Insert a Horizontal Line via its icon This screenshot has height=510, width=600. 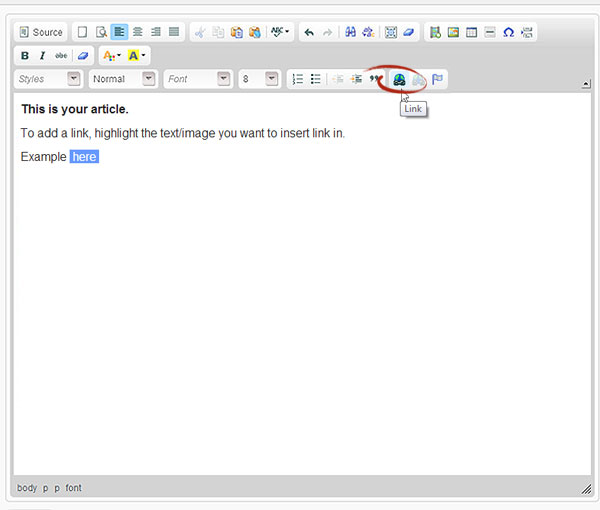[x=490, y=32]
